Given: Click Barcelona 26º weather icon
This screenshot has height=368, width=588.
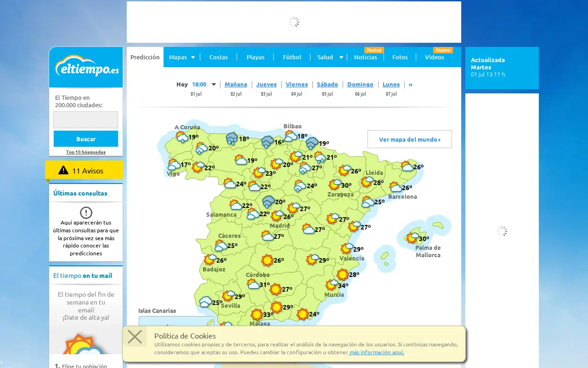Looking at the screenshot, I should click(396, 187).
